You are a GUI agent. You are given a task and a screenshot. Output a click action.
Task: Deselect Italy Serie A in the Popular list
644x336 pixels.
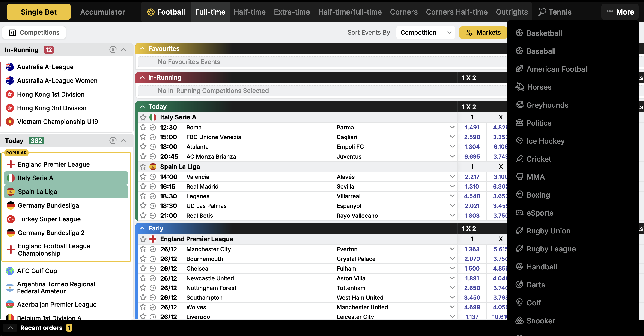[x=66, y=178]
